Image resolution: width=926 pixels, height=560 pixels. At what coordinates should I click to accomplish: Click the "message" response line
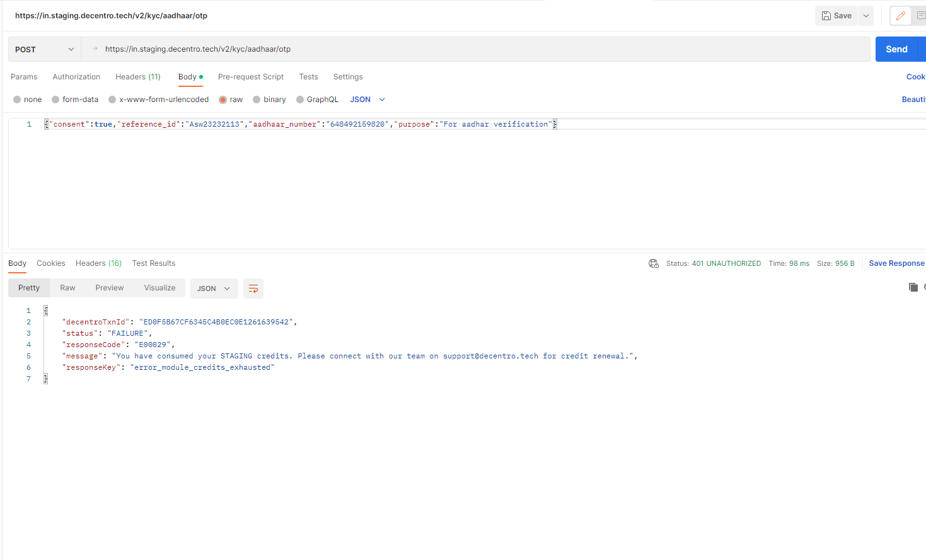(350, 356)
